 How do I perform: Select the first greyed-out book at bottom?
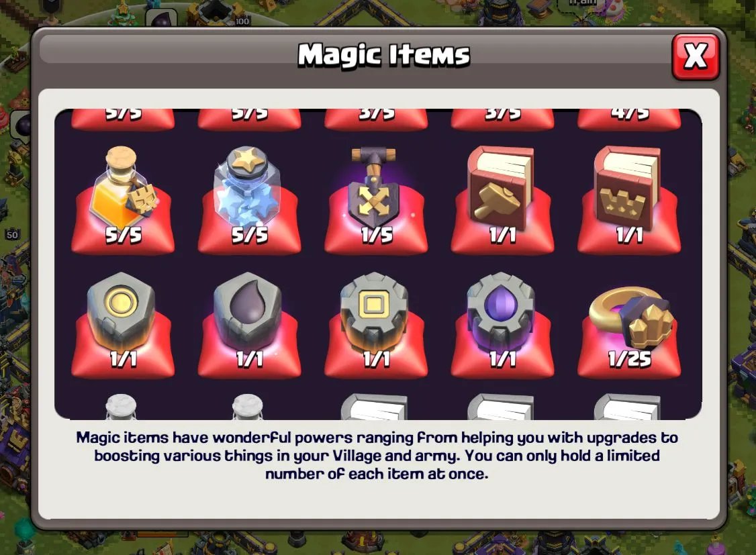(x=374, y=407)
